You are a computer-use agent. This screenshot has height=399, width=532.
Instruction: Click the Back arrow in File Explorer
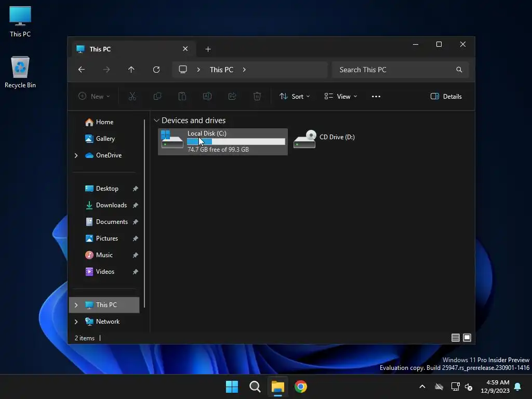82,70
